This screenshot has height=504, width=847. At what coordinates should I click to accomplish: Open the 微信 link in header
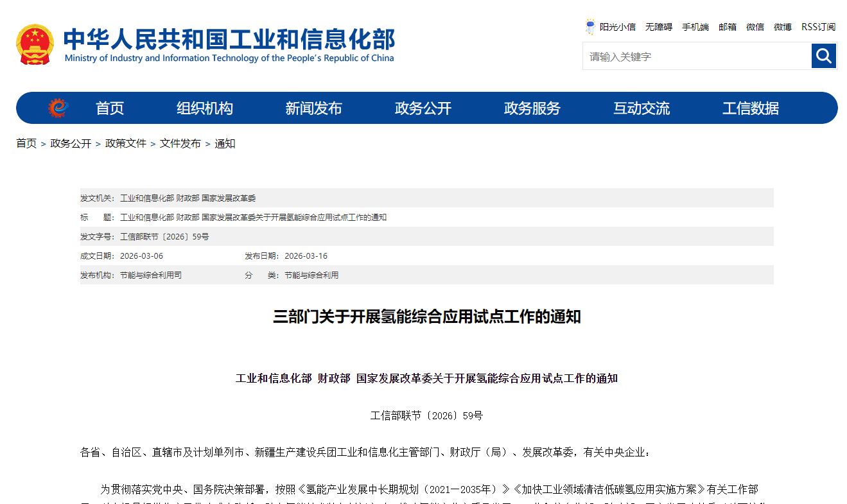pyautogui.click(x=755, y=27)
